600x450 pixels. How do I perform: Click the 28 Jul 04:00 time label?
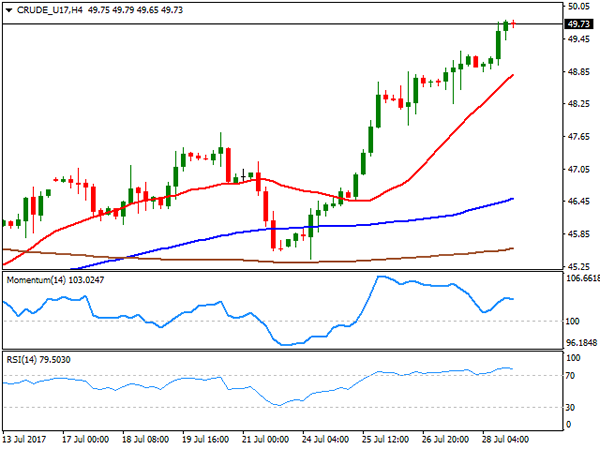tap(505, 439)
